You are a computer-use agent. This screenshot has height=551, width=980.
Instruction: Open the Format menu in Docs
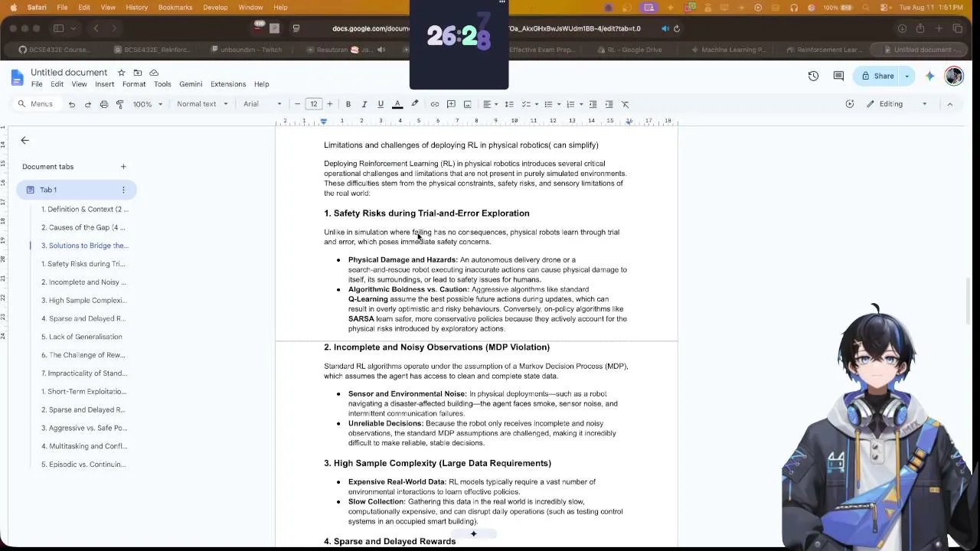(x=134, y=84)
